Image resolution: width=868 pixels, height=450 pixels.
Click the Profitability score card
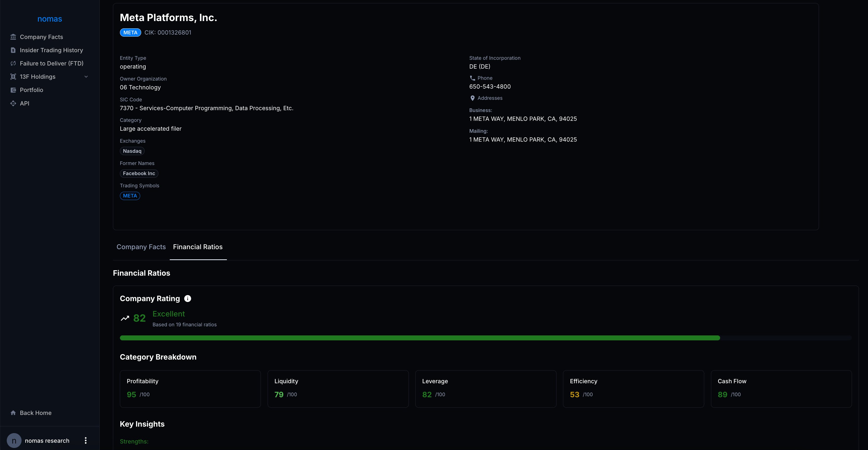190,389
